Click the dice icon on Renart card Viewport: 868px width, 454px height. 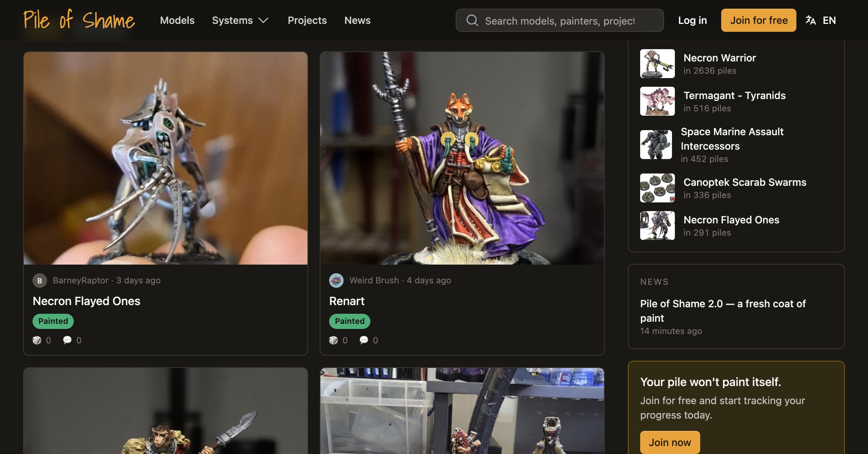(x=333, y=340)
